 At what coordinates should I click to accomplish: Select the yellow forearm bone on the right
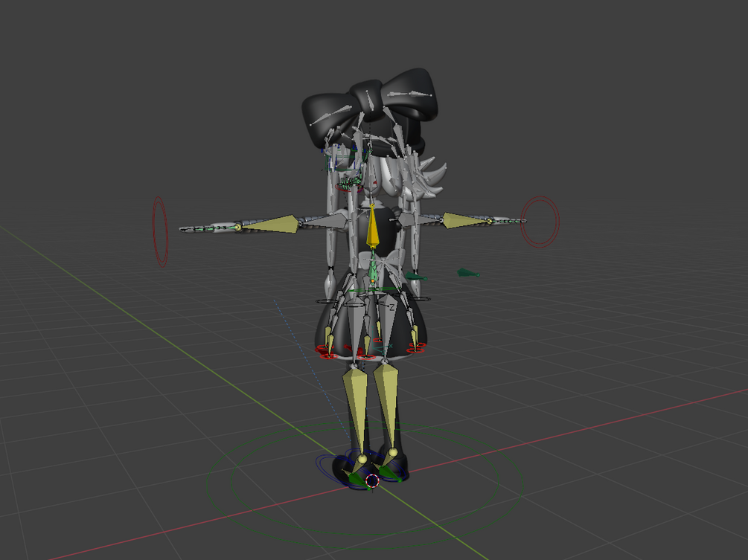click(465, 220)
